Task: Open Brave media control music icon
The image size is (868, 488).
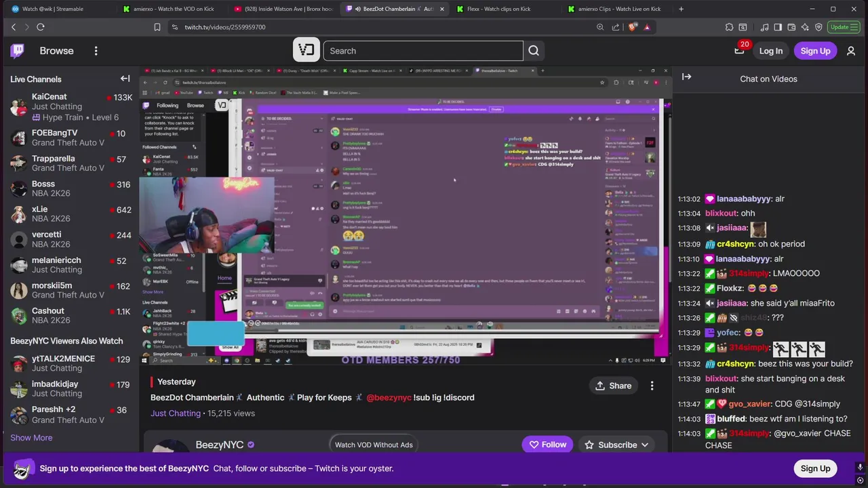Action: (765, 27)
